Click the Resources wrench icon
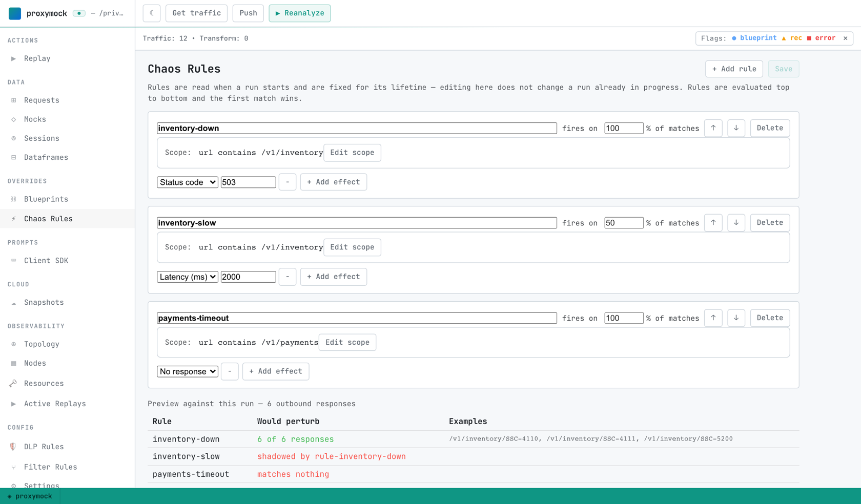This screenshot has width=861, height=504. (13, 383)
